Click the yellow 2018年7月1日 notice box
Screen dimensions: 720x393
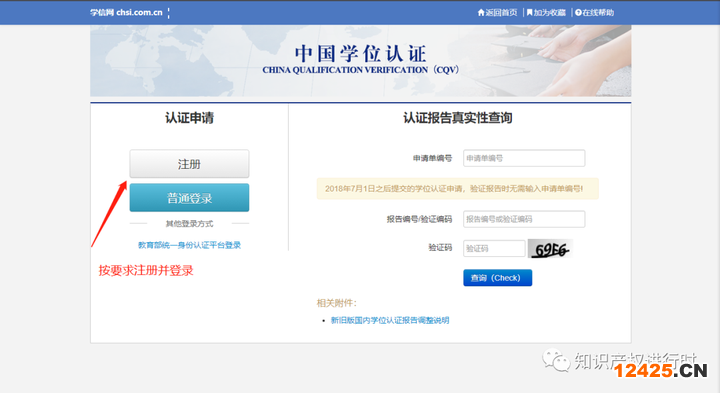457,189
